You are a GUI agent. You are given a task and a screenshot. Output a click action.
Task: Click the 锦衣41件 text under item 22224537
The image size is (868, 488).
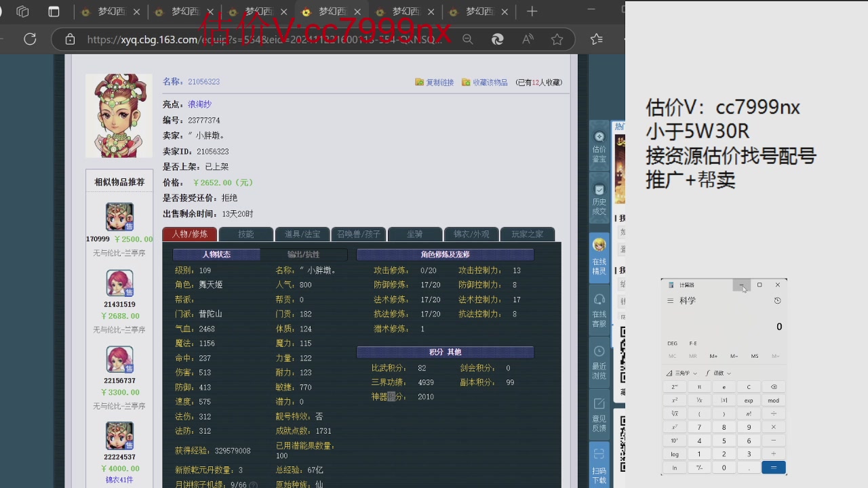point(119,480)
